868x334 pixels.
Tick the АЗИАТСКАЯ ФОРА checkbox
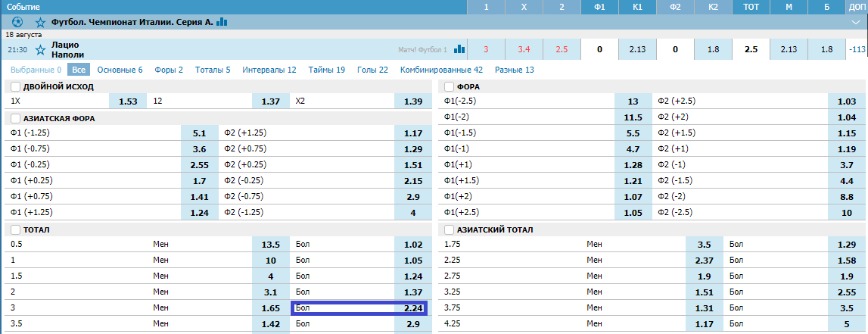click(15, 119)
